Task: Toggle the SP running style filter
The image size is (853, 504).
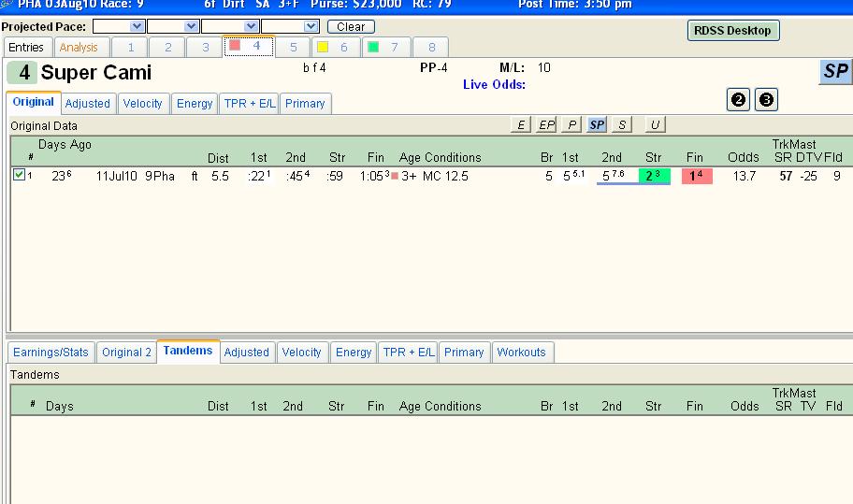Action: click(x=597, y=125)
